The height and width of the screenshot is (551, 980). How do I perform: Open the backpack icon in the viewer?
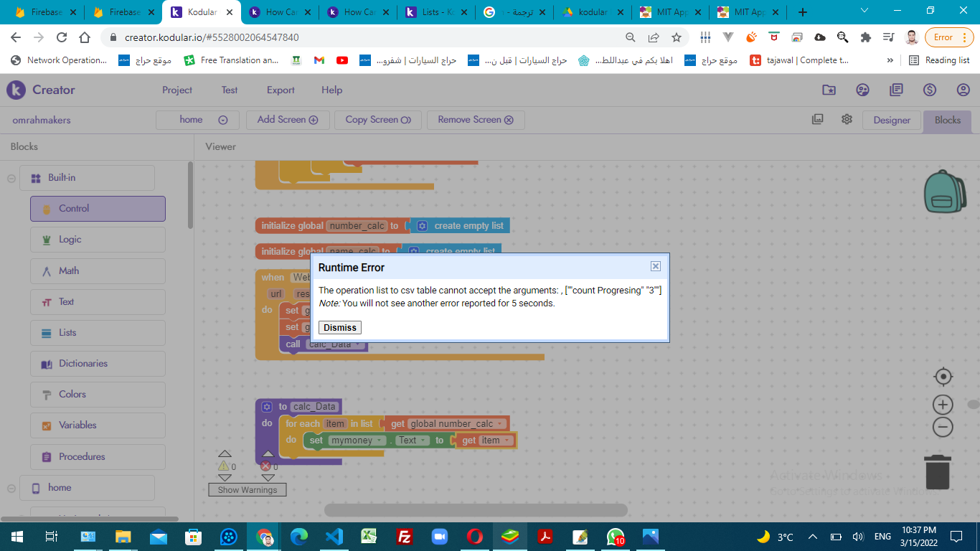[945, 192]
